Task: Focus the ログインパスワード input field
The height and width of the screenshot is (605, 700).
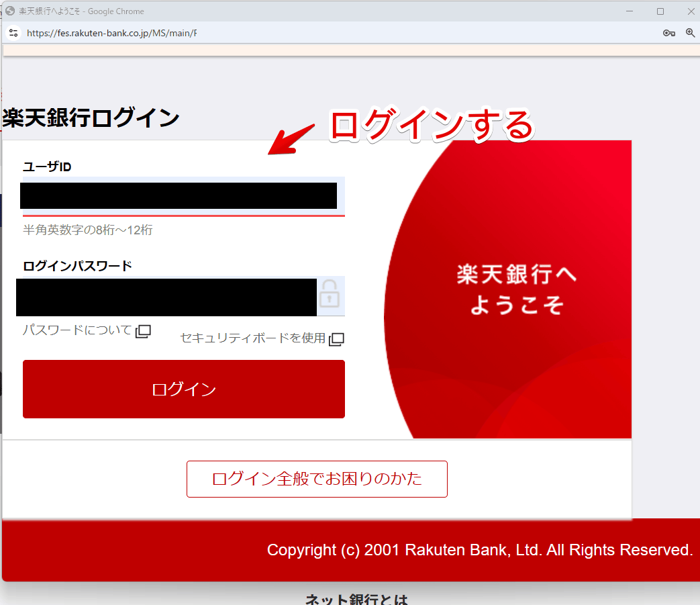Action: click(x=168, y=296)
